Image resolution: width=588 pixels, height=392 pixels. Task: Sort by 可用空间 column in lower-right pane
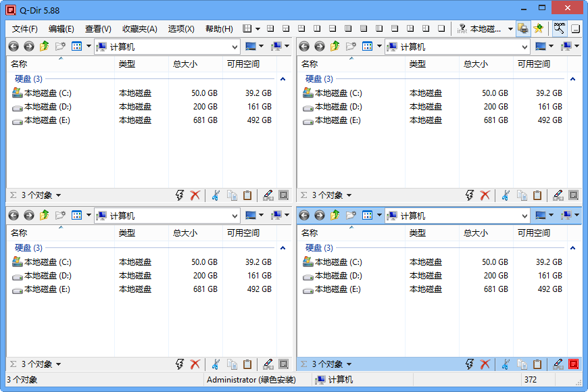(x=540, y=233)
